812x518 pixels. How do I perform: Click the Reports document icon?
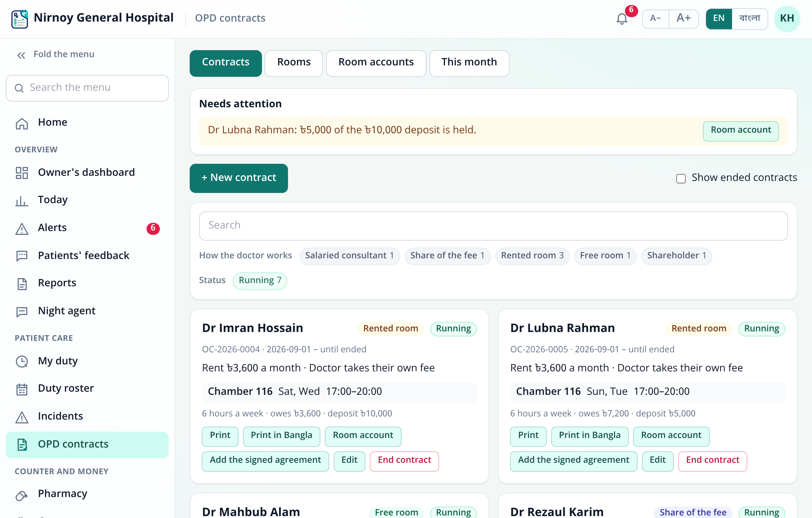click(22, 283)
